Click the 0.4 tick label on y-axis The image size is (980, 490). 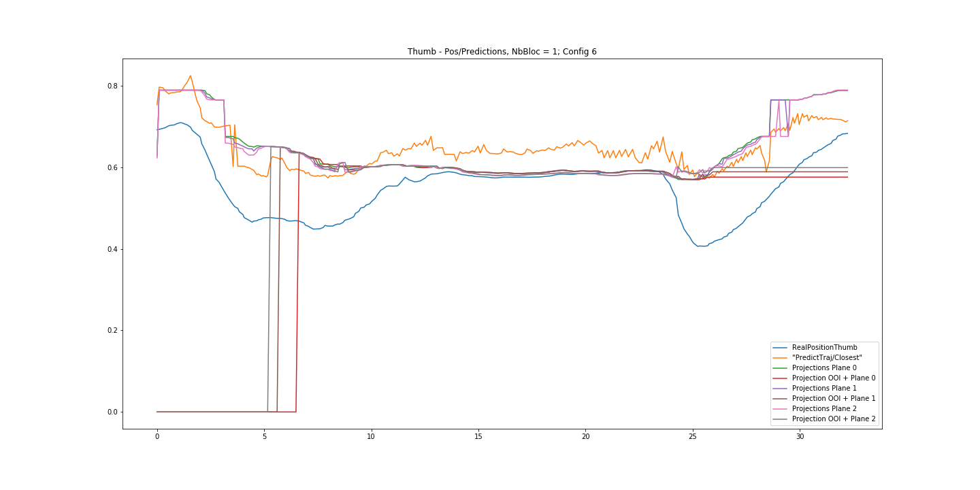point(112,249)
